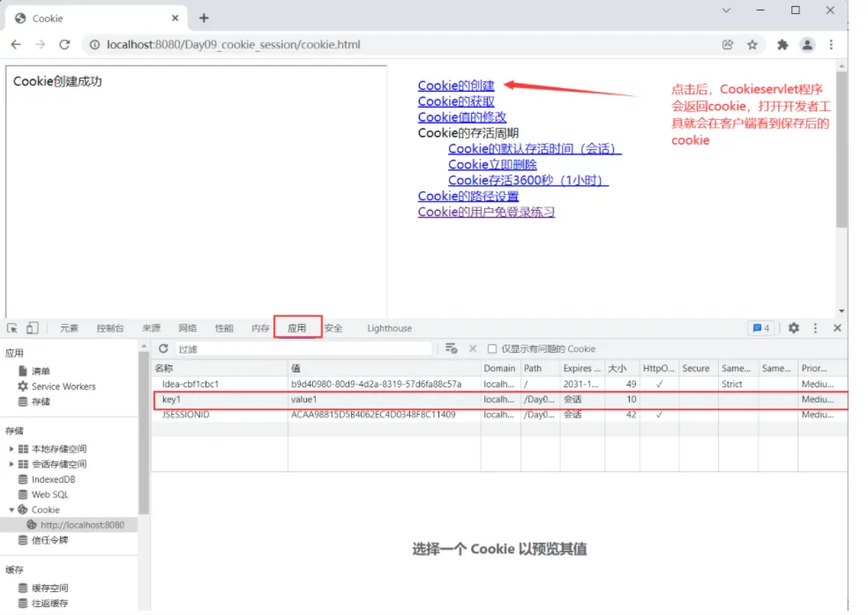868x615 pixels.
Task: Open tab search chevron in title bar
Action: [x=726, y=11]
